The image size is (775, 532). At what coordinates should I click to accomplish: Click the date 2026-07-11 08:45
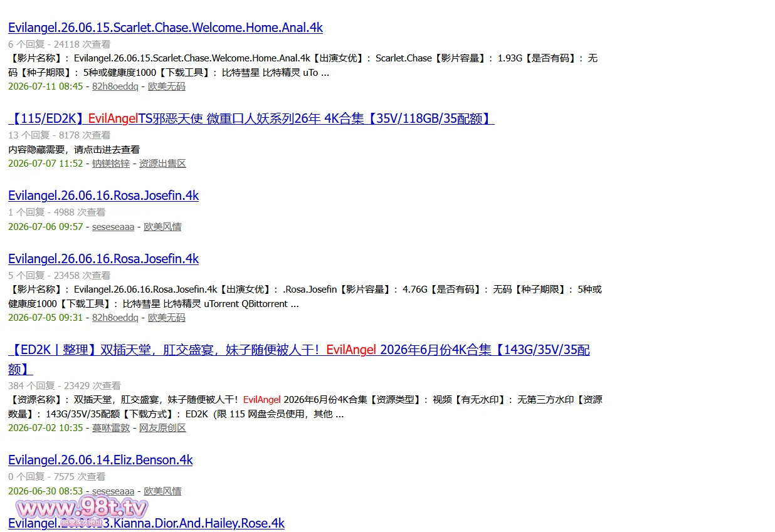pyautogui.click(x=45, y=86)
